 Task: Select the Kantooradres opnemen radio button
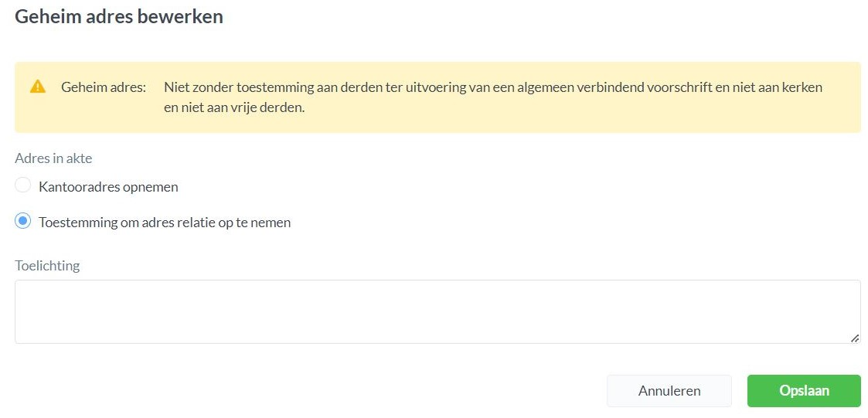pos(23,185)
